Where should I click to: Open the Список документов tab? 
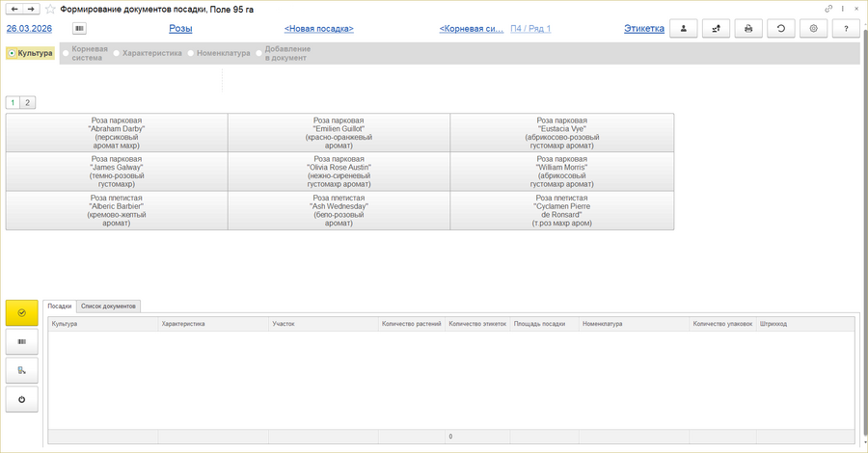tap(108, 306)
